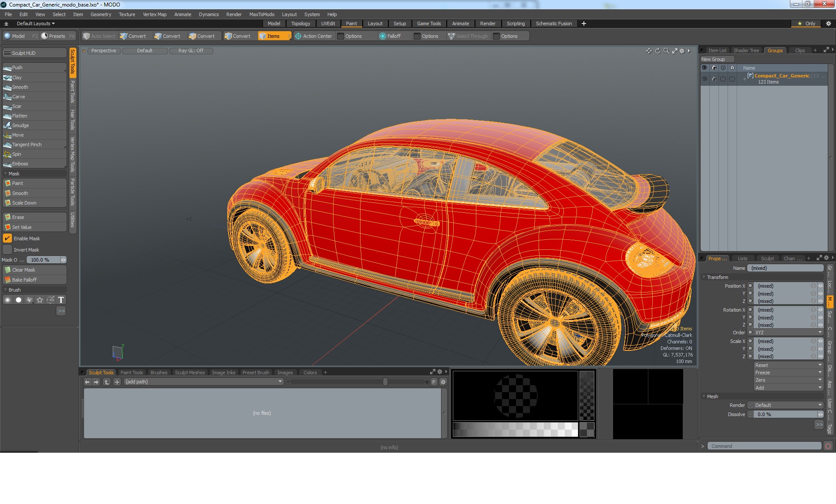Open the add path dropdown
Screen dimensions: 836x504
click(203, 382)
